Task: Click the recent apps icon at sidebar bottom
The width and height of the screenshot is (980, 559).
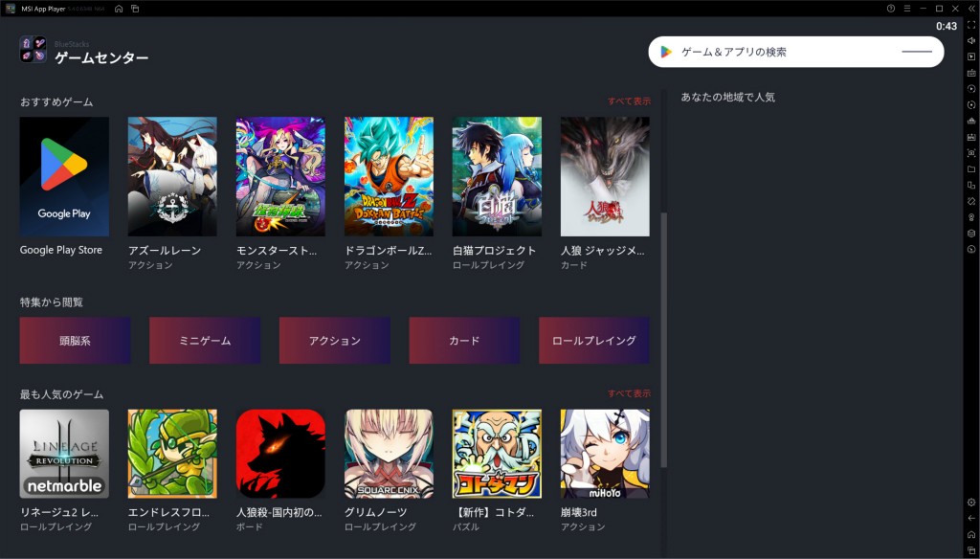Action: pos(971,550)
